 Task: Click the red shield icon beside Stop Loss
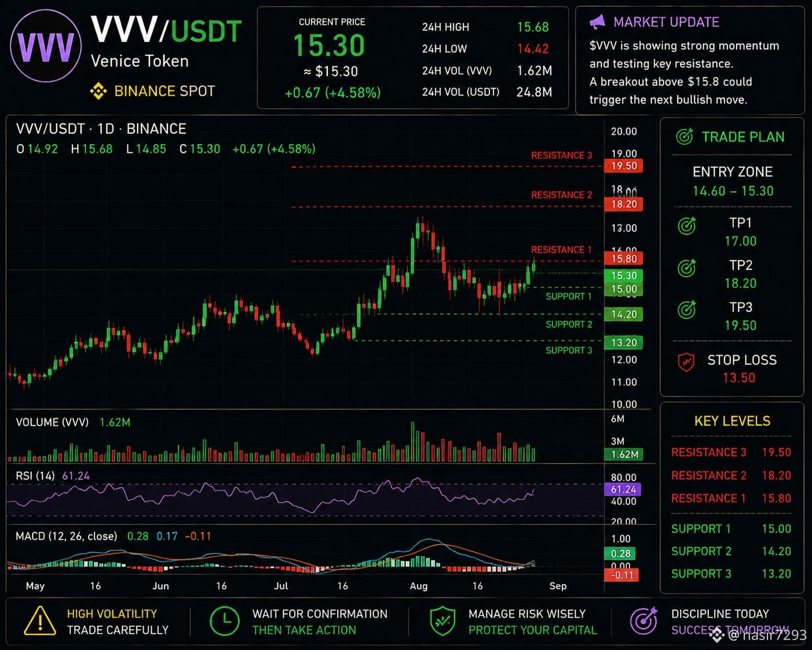686,362
